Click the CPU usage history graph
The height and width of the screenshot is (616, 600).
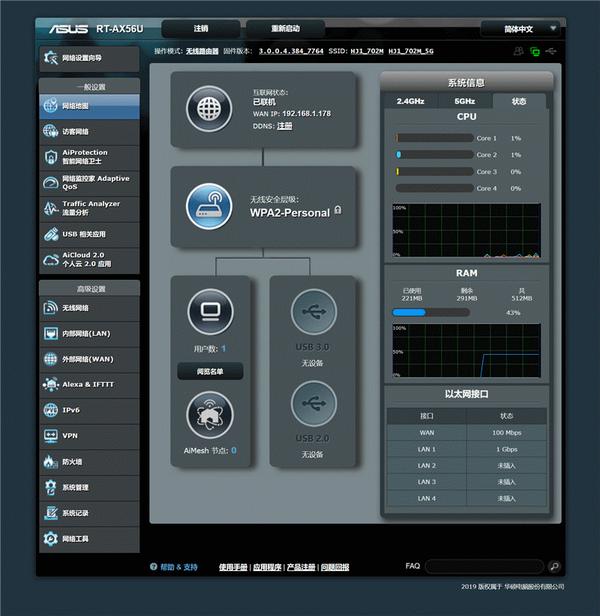click(x=466, y=230)
